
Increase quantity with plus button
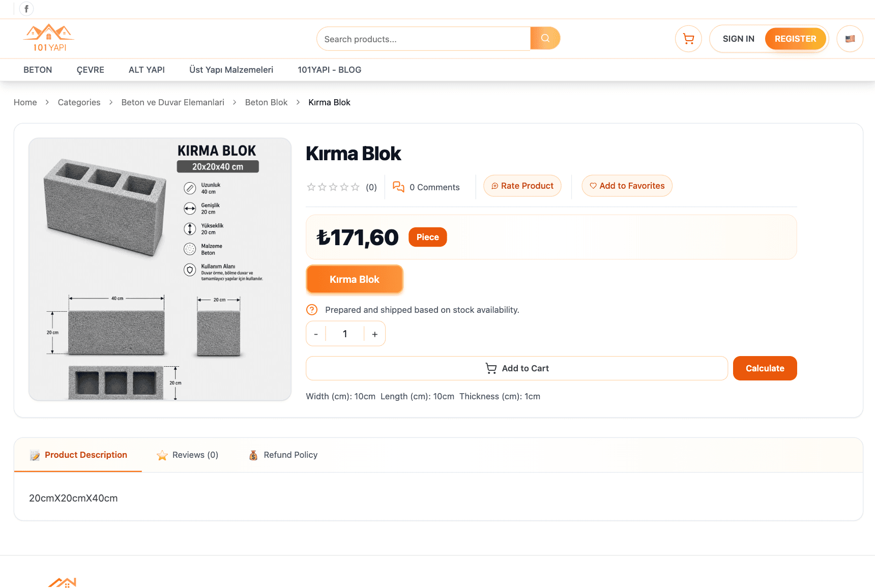click(375, 334)
